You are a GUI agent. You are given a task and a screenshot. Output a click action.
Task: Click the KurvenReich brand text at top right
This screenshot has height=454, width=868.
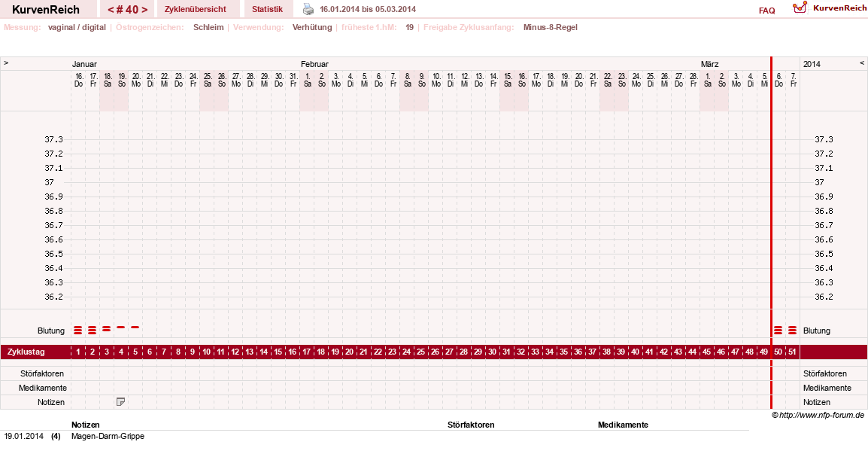click(x=839, y=8)
